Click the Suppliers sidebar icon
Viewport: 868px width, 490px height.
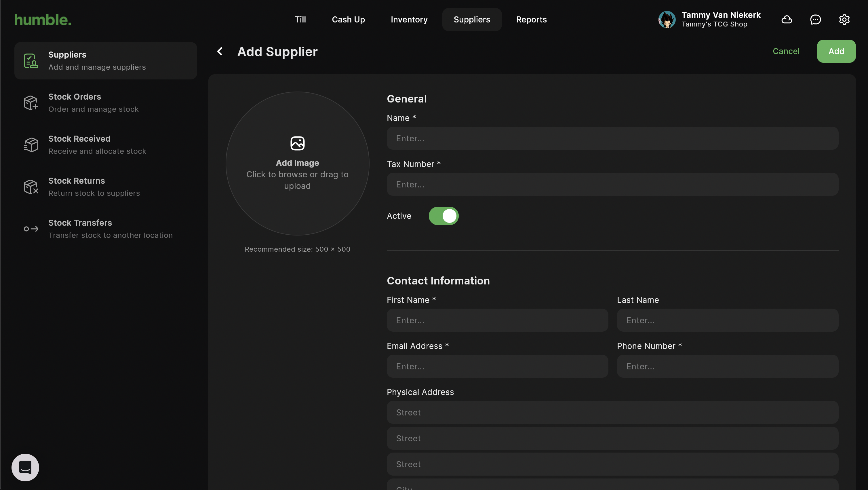point(31,61)
